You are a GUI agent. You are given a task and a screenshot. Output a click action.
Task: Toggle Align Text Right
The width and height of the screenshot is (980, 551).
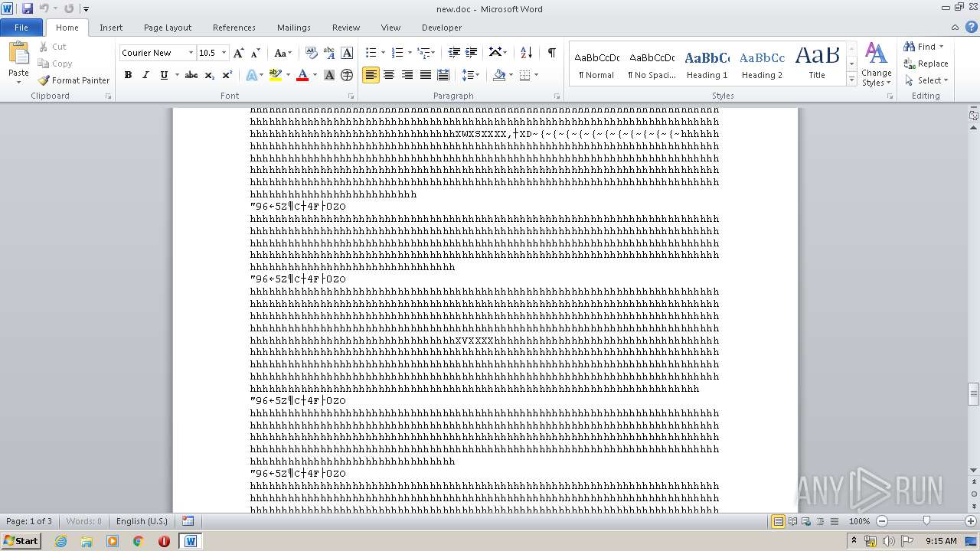coord(407,75)
